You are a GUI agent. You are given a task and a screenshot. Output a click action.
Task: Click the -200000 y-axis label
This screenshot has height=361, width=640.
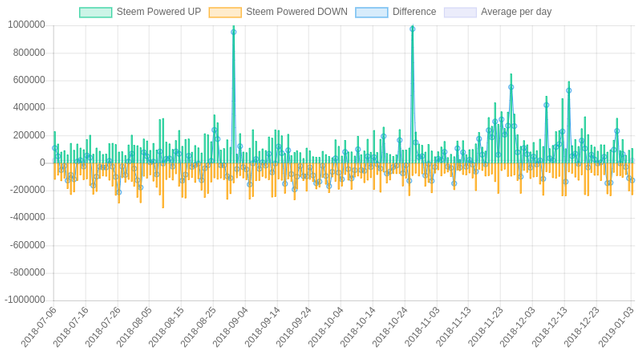pos(27,190)
